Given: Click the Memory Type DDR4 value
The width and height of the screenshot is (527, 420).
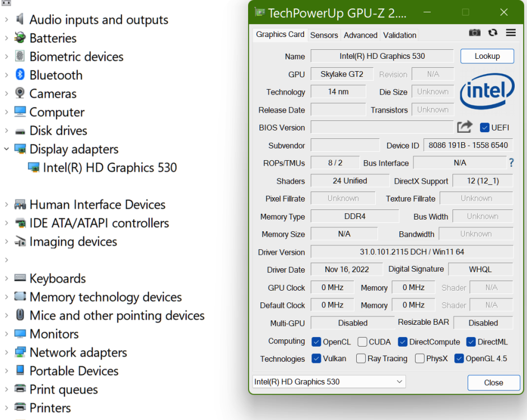Looking at the screenshot, I should coord(355,216).
